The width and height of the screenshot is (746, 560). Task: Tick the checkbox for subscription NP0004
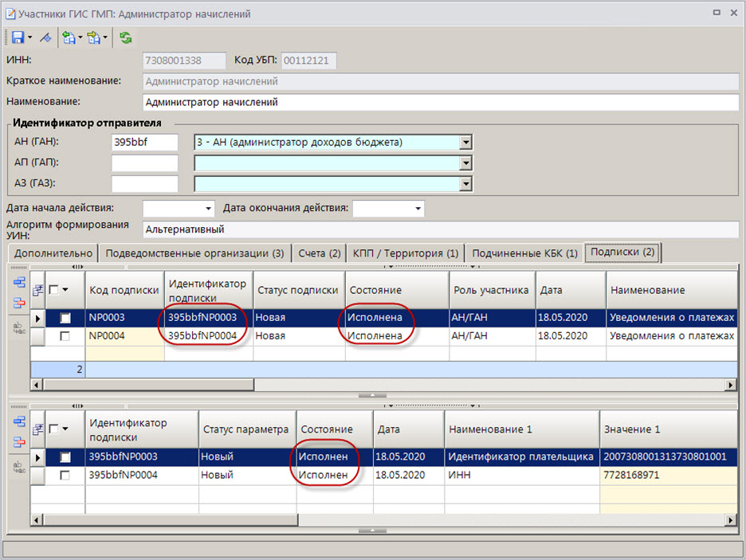click(x=65, y=336)
